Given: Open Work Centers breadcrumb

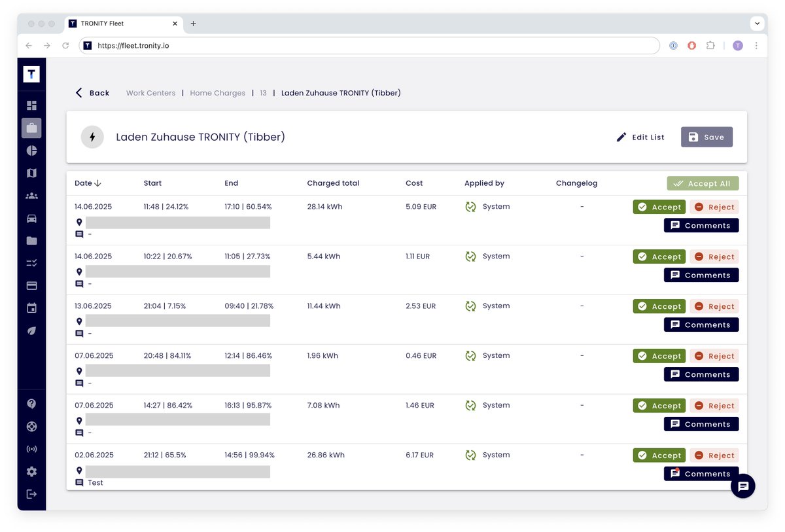Looking at the screenshot, I should [x=150, y=93].
